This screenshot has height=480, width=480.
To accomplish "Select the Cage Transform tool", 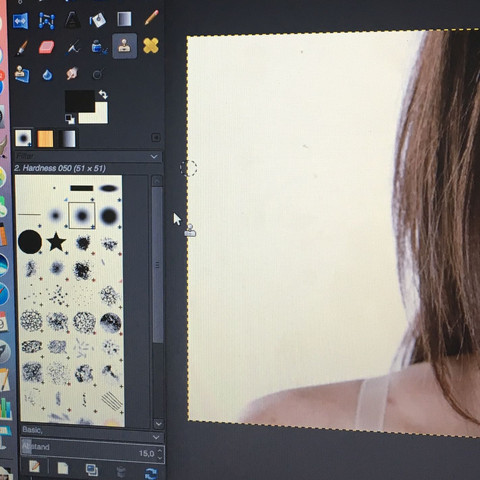I will pos(47,21).
